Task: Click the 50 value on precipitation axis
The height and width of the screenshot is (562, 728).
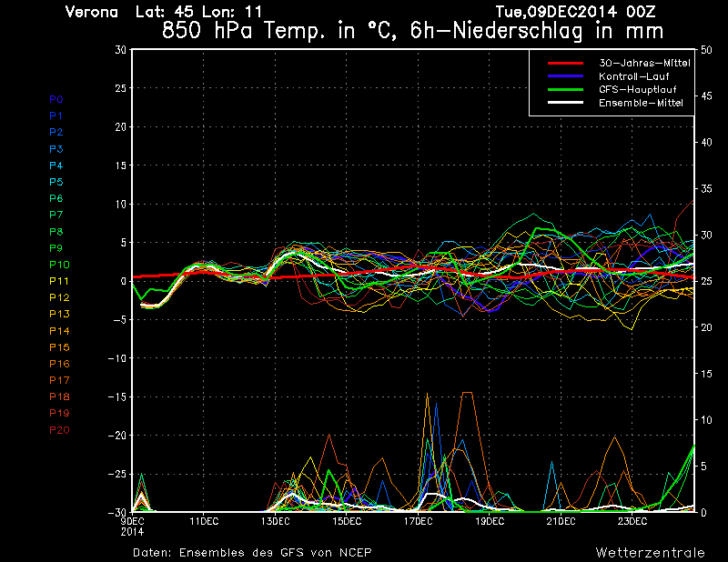Action: (706, 50)
